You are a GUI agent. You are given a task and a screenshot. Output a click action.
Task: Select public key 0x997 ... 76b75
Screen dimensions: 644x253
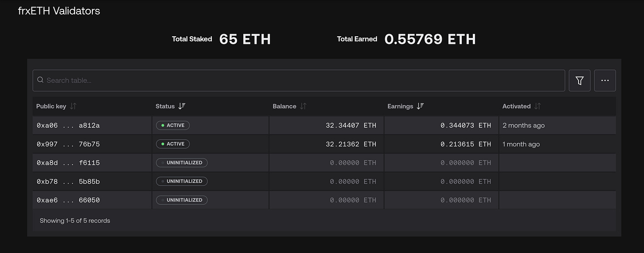[68, 144]
